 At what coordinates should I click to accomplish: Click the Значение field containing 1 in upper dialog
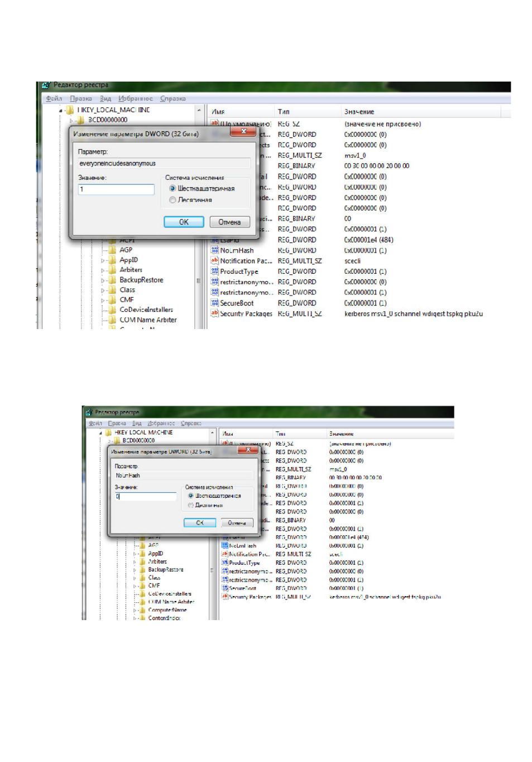click(116, 189)
